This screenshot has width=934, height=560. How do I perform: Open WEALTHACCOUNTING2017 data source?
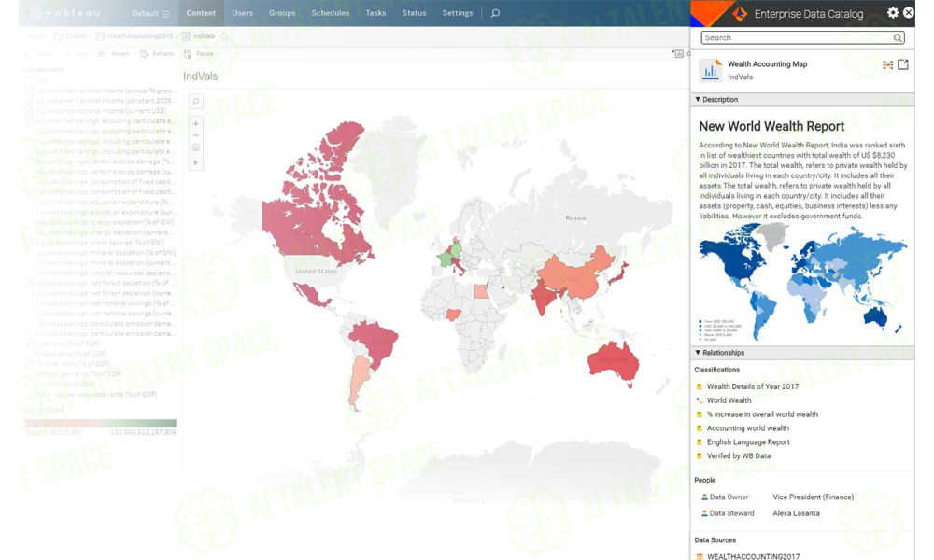pos(753,556)
